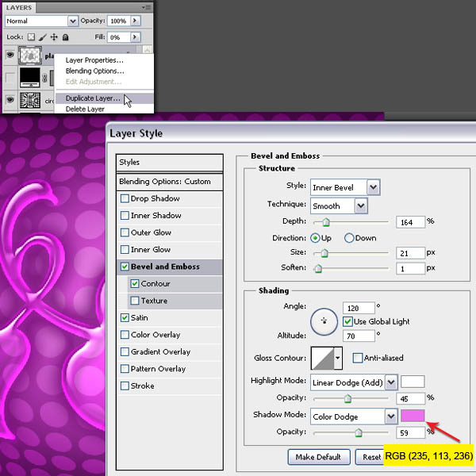This screenshot has width=476, height=476.
Task: Hide the top layer using eye icon
Action: coord(10,56)
